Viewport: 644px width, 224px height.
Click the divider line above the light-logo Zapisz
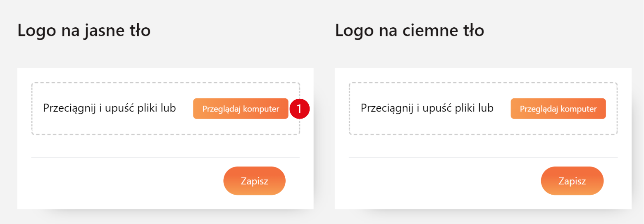click(x=165, y=158)
